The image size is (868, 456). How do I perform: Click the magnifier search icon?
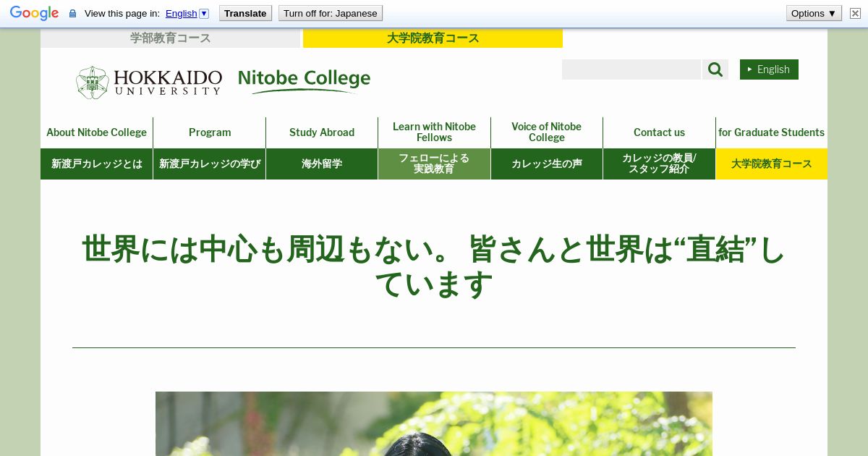pyautogui.click(x=715, y=69)
